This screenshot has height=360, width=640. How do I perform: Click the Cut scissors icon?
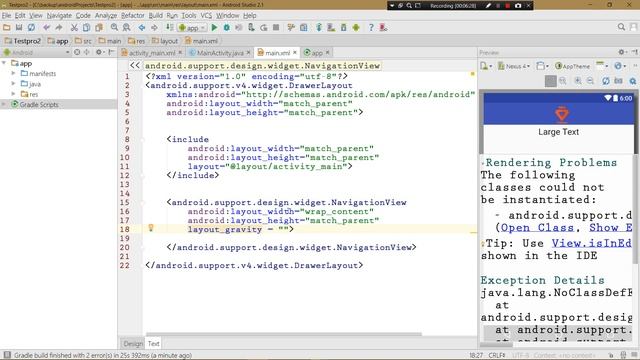(x=74, y=28)
